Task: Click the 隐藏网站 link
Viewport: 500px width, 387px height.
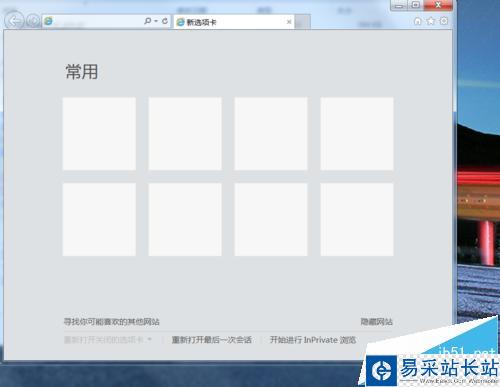Action: click(377, 322)
